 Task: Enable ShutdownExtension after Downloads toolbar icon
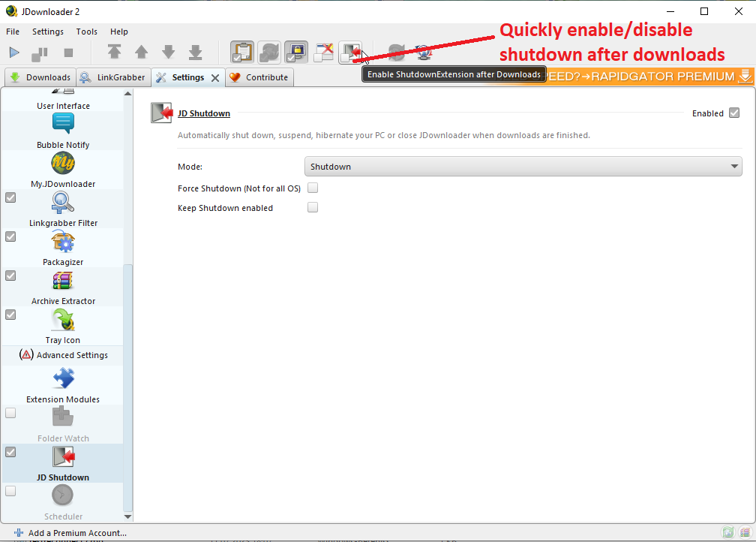tap(350, 53)
